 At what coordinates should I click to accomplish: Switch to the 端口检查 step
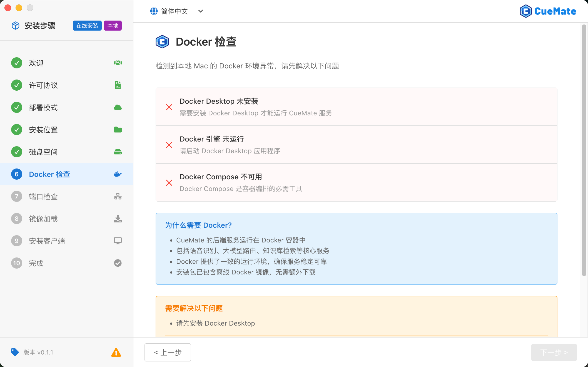(43, 196)
